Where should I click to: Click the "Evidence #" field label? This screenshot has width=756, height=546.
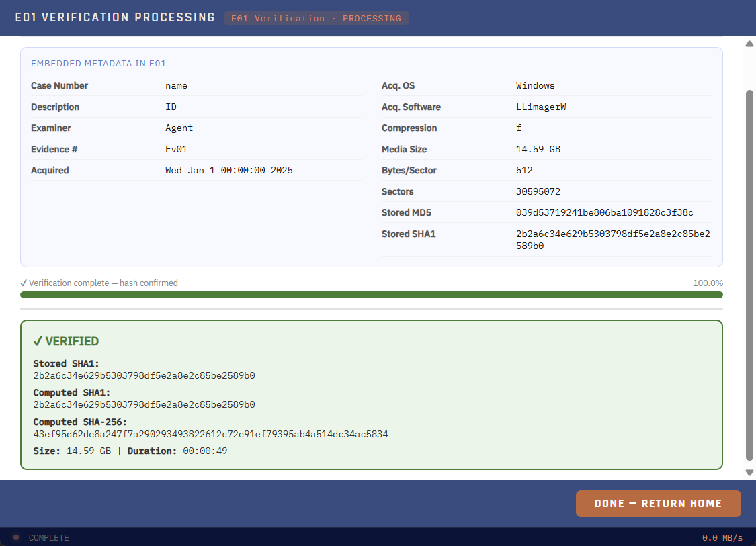click(54, 149)
